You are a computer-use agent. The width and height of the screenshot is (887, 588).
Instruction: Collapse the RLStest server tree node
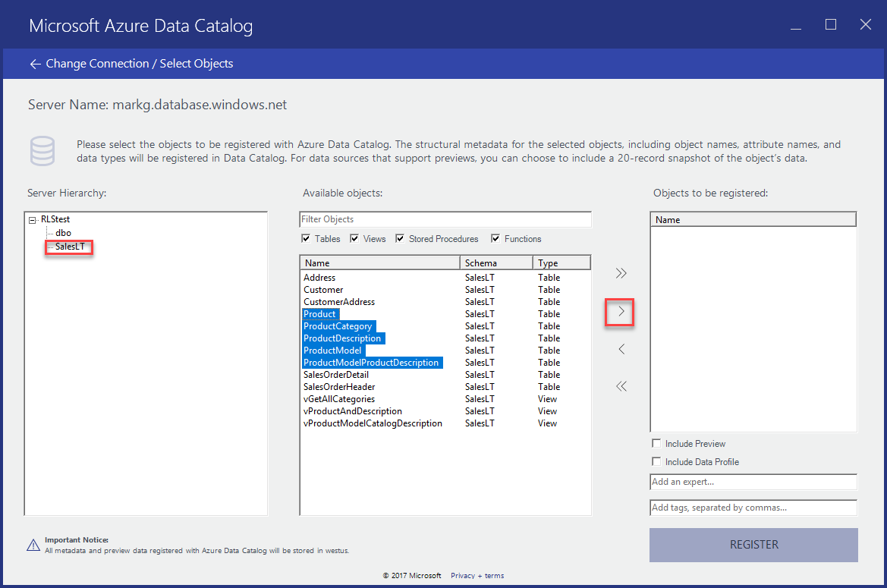(x=31, y=219)
